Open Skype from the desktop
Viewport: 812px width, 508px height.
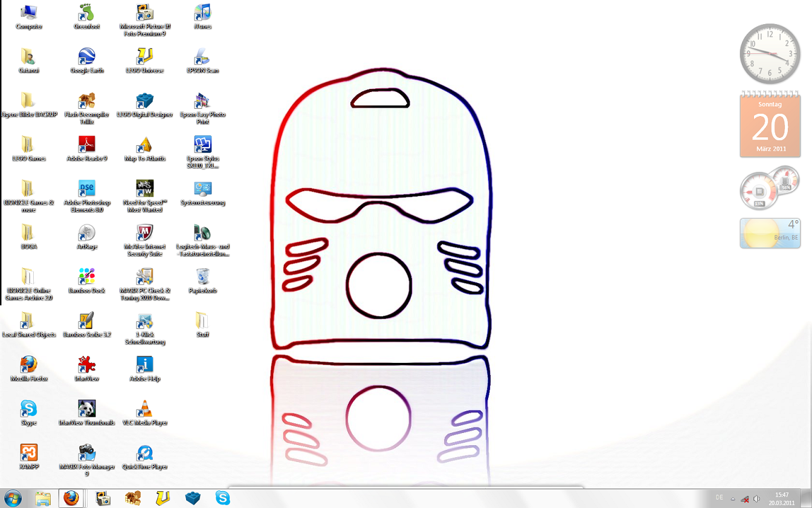coord(29,408)
